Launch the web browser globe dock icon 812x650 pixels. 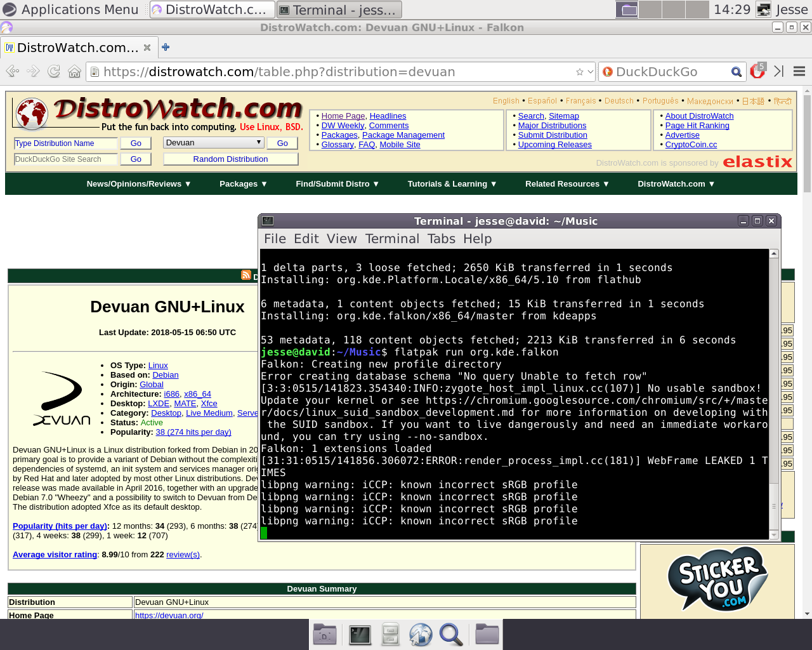(x=421, y=635)
